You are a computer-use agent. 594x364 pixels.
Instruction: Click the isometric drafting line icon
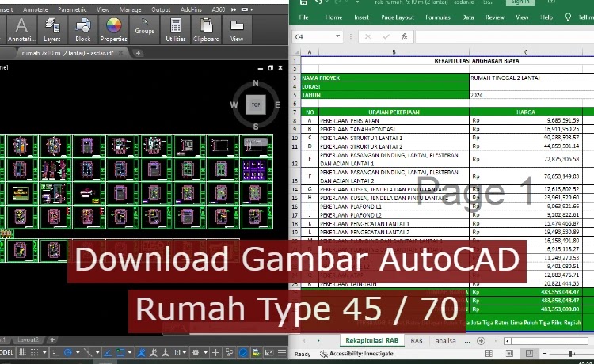pyautogui.click(x=88, y=353)
